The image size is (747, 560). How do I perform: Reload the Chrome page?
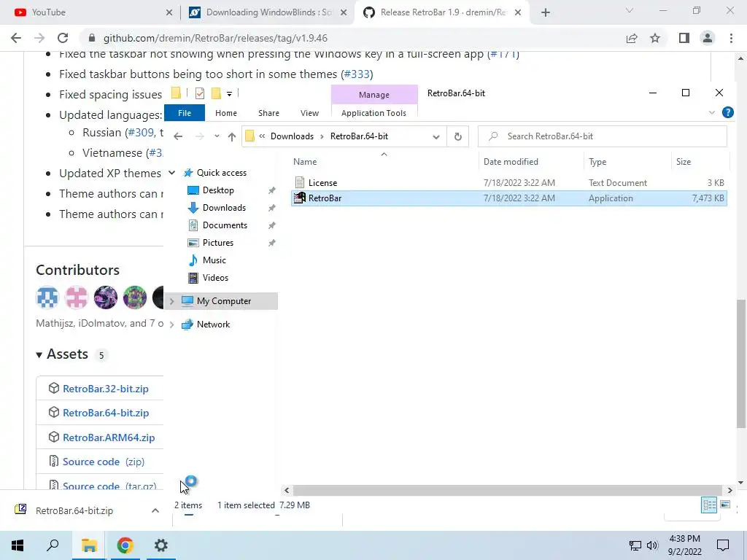tap(63, 38)
